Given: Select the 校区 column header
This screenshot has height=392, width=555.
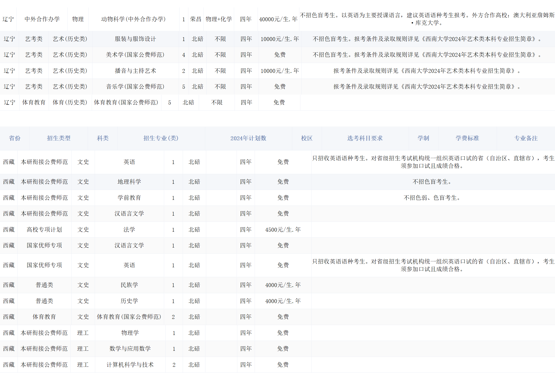Looking at the screenshot, I should [x=307, y=138].
